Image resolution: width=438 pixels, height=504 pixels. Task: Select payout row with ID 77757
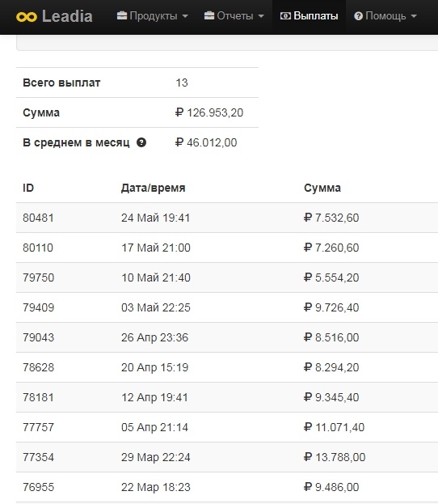pos(227,427)
